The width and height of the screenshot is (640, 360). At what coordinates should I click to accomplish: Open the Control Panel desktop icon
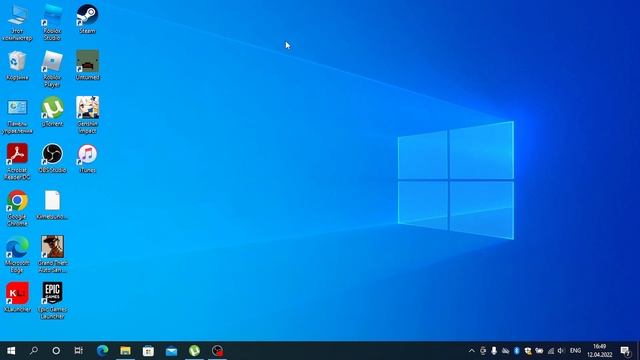pos(17,115)
